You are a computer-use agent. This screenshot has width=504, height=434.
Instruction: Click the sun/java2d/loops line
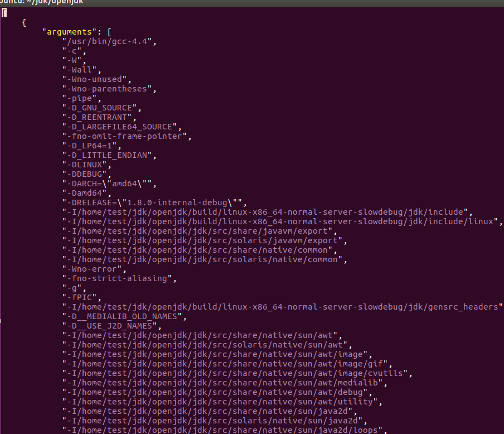(225, 430)
